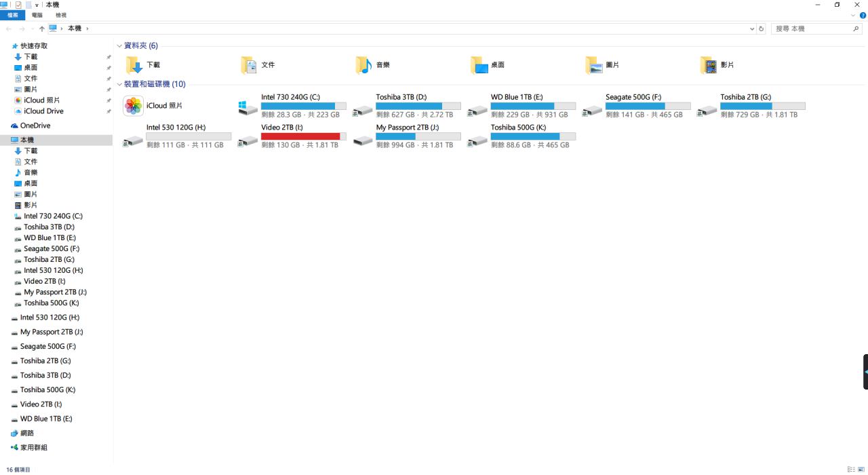Open the 圖片 folder tile in 資料夾 group
The height and width of the screenshot is (475, 868).
[x=603, y=65]
